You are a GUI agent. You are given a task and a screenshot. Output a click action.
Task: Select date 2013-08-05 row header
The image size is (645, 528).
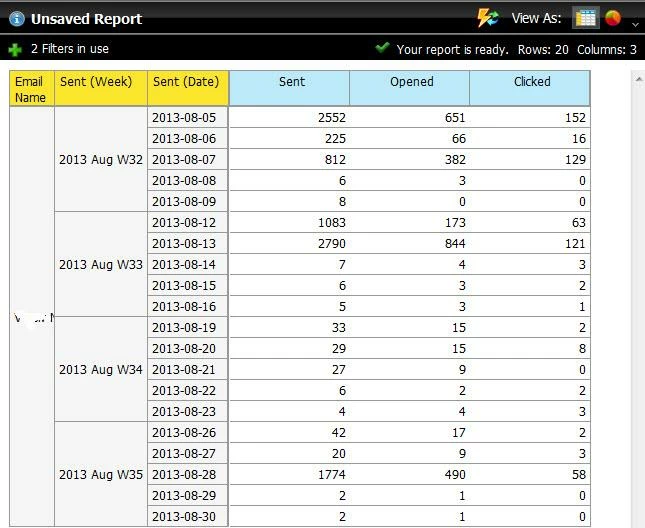pos(188,118)
